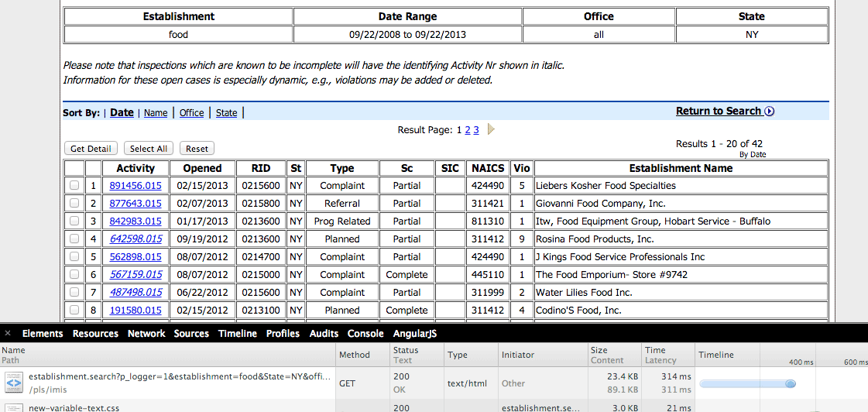This screenshot has height=412, width=868.
Task: Open the AngularJS tab
Action: tap(415, 333)
